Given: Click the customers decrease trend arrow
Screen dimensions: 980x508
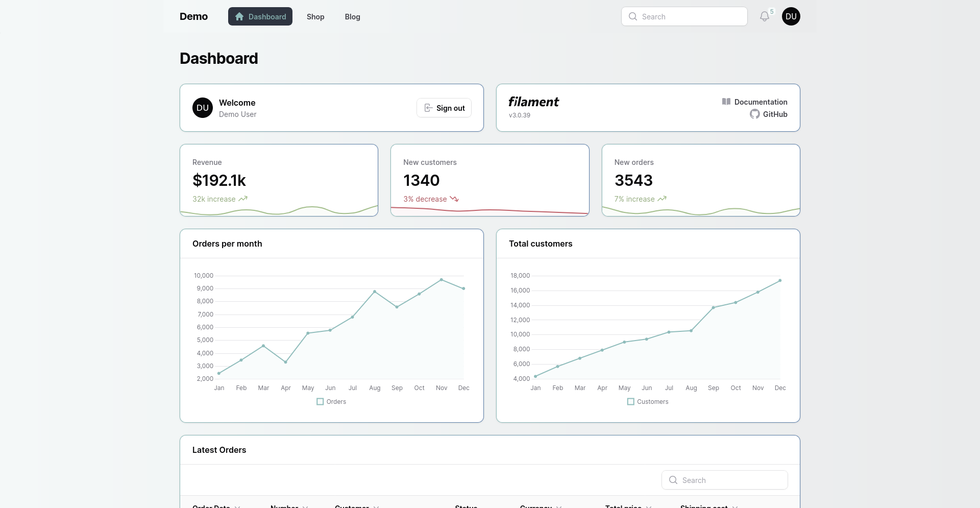Looking at the screenshot, I should click(454, 199).
